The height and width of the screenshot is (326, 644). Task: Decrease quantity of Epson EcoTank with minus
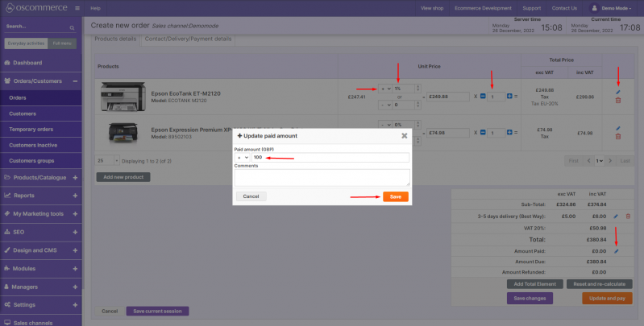483,97
